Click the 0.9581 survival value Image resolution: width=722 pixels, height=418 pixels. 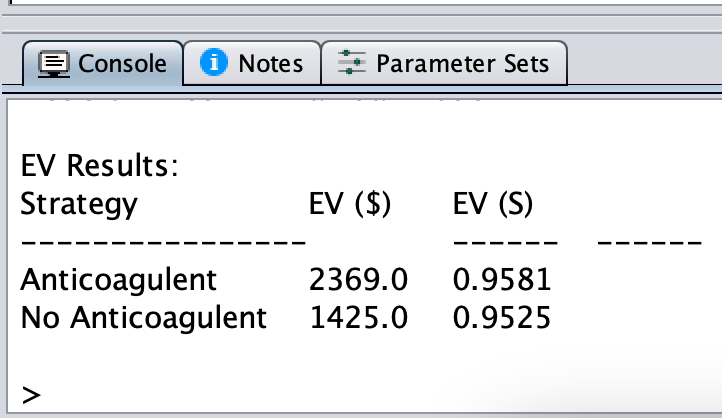(501, 280)
